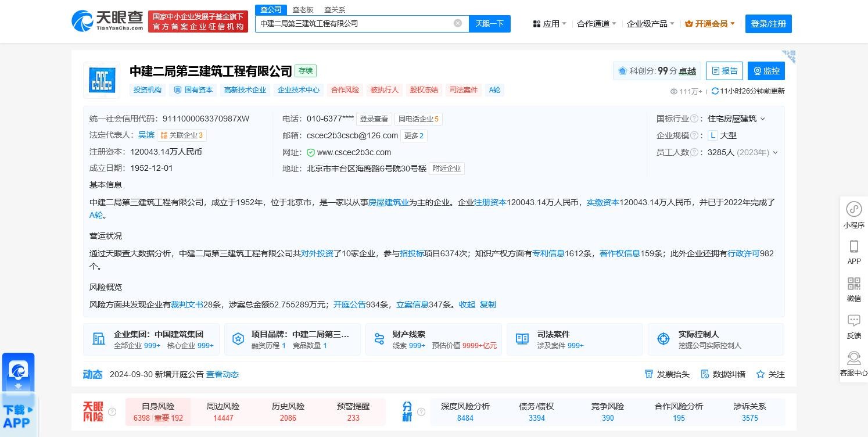Open the feedback (反馈) sidebar icon

click(x=853, y=321)
